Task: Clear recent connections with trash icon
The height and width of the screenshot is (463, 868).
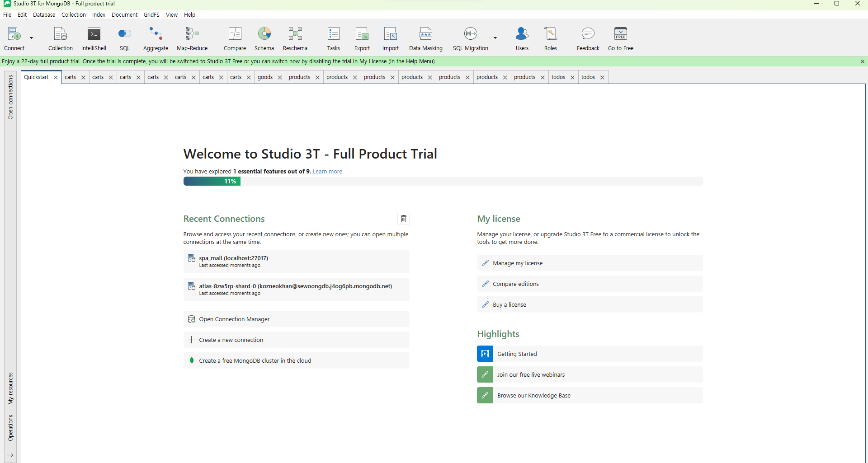Action: 404,219
